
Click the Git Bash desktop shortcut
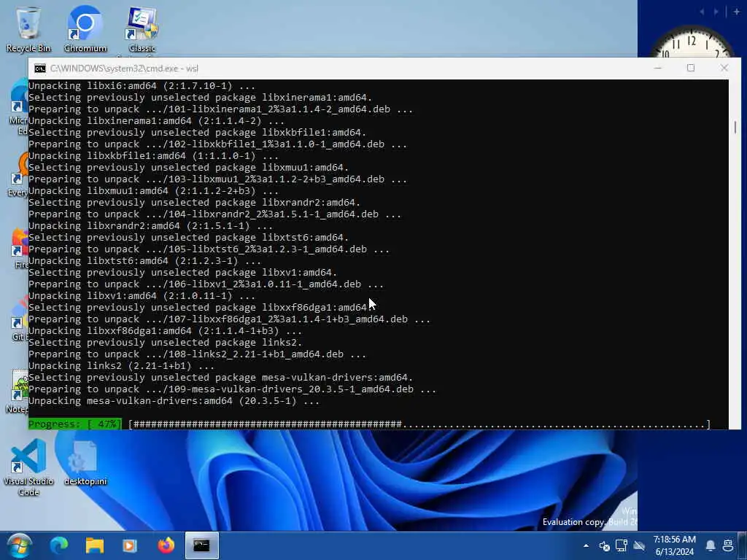(x=18, y=319)
